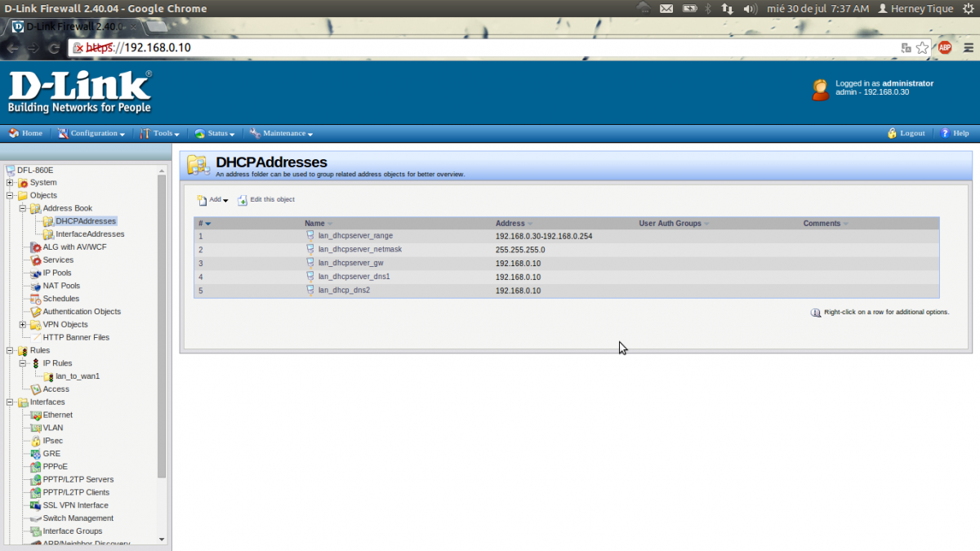
Task: Select lan_dhcpserver_netmask entry
Action: tap(359, 250)
